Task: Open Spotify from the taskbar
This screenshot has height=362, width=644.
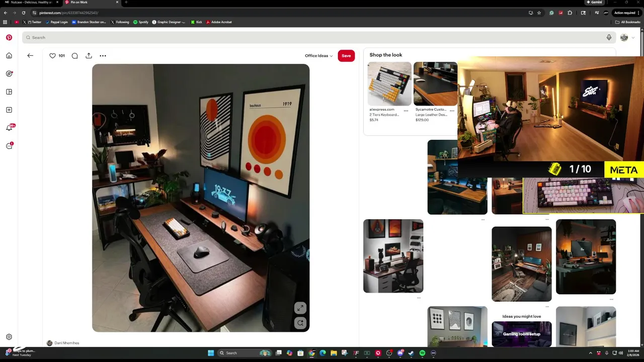Action: click(x=422, y=353)
